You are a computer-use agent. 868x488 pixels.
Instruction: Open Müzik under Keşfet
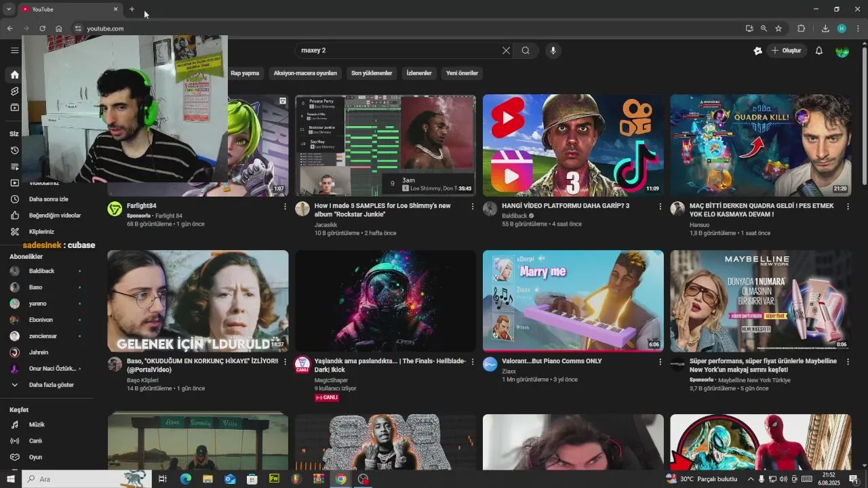coord(37,424)
